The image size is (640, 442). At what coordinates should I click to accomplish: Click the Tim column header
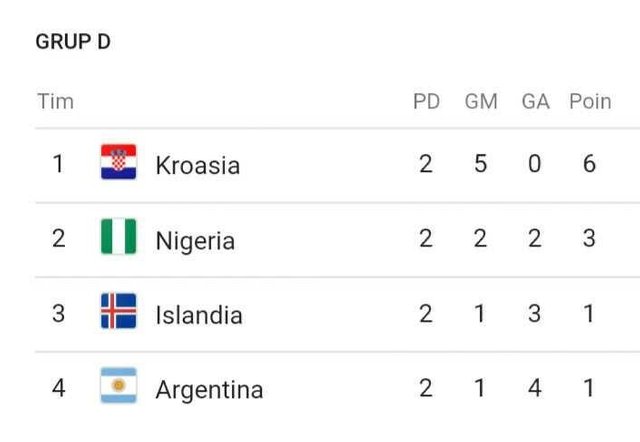pos(55,102)
